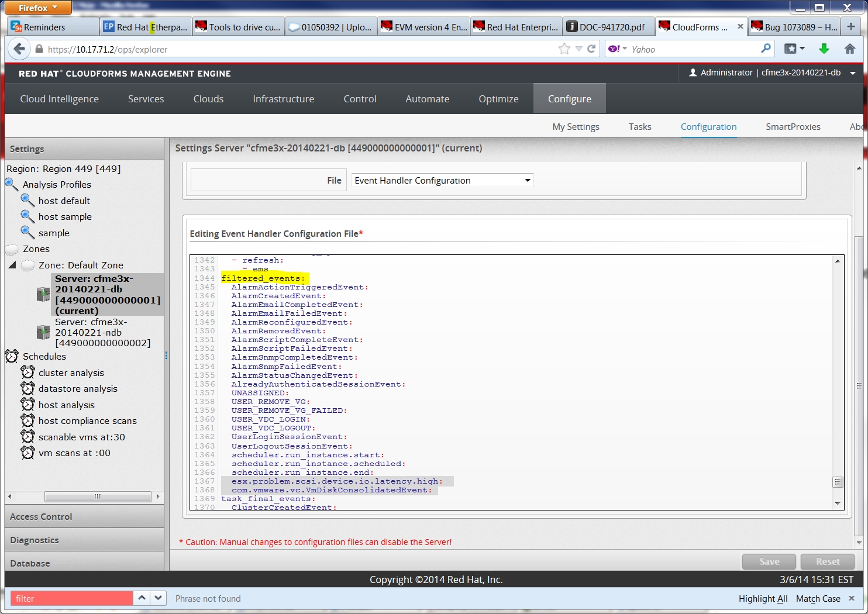
Task: Select the Zones globe icon in the sidebar
Action: point(11,249)
